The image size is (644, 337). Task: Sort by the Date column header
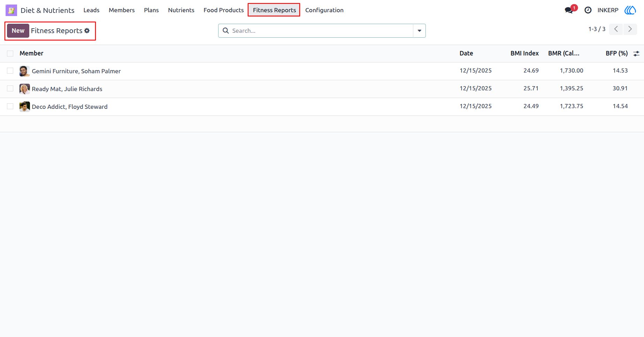pos(466,53)
